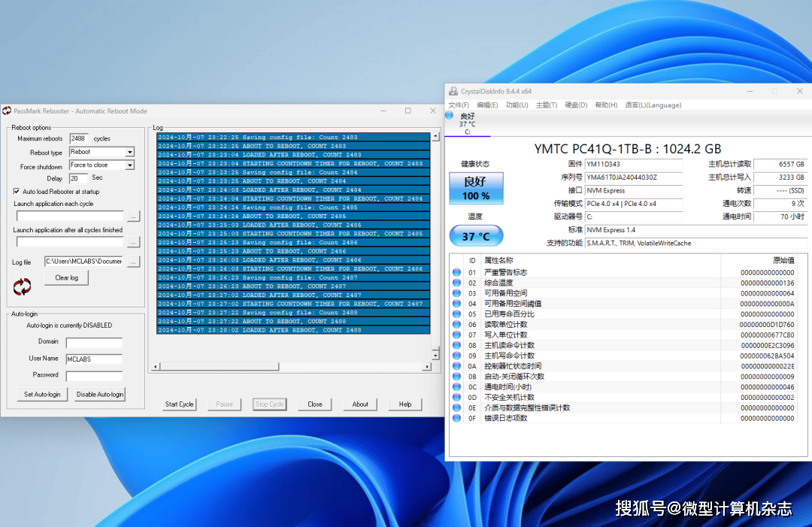812x527 pixels.
Task: Click the Stop Cycle button
Action: [x=270, y=404]
